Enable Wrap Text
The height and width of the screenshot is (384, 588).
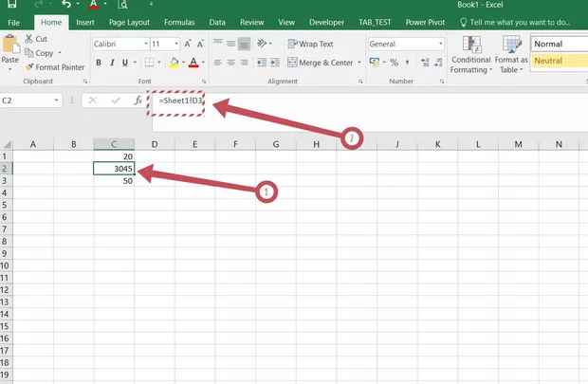[310, 44]
